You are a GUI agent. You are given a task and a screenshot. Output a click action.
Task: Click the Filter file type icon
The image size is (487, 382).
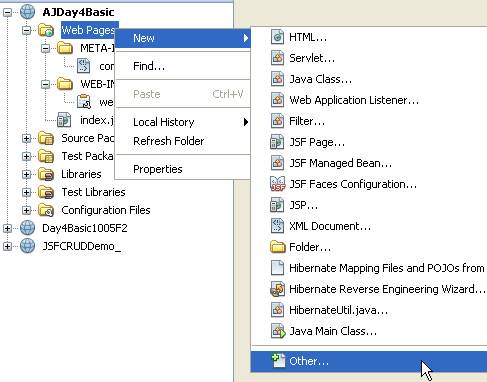pyautogui.click(x=277, y=121)
